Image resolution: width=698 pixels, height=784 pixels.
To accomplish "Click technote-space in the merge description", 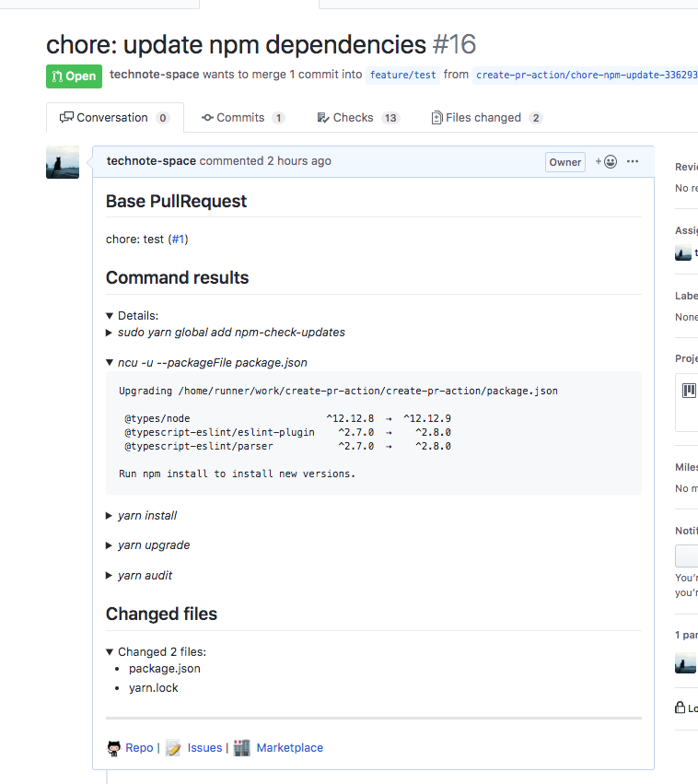I will 155,75.
